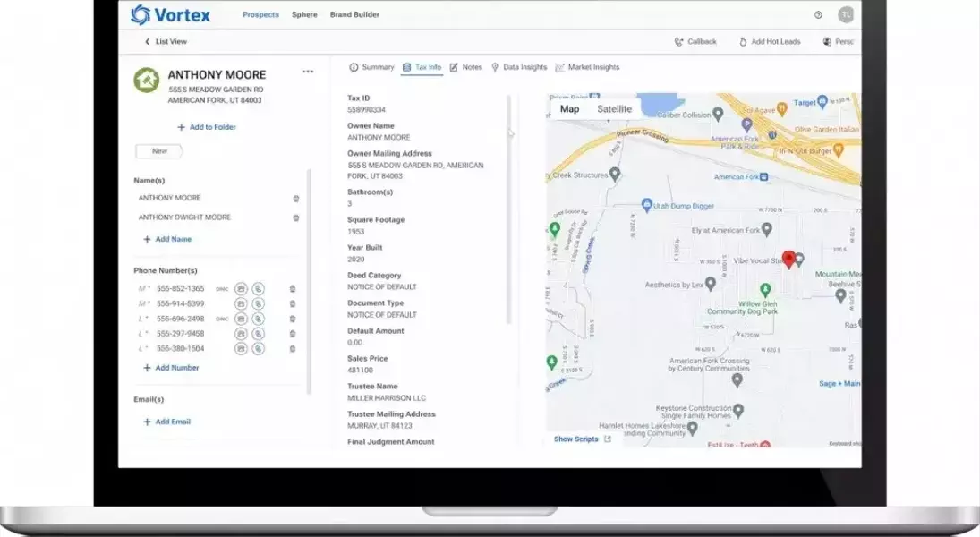Click the help question mark icon
980x537 pixels.
point(818,15)
